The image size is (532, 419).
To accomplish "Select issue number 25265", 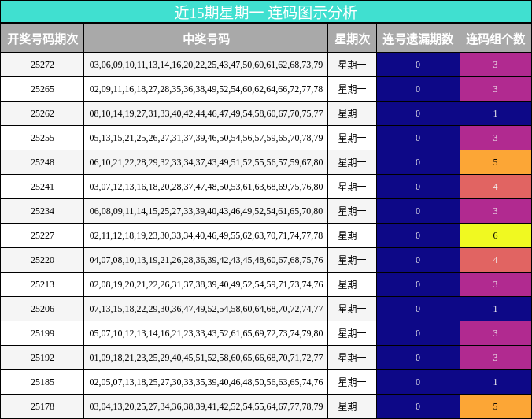I will [42, 89].
